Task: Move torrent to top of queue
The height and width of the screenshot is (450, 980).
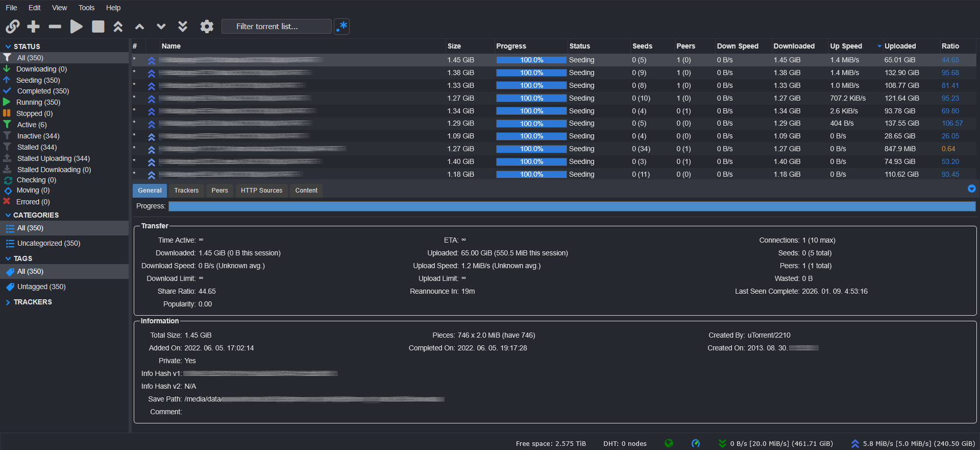Action: coord(118,27)
